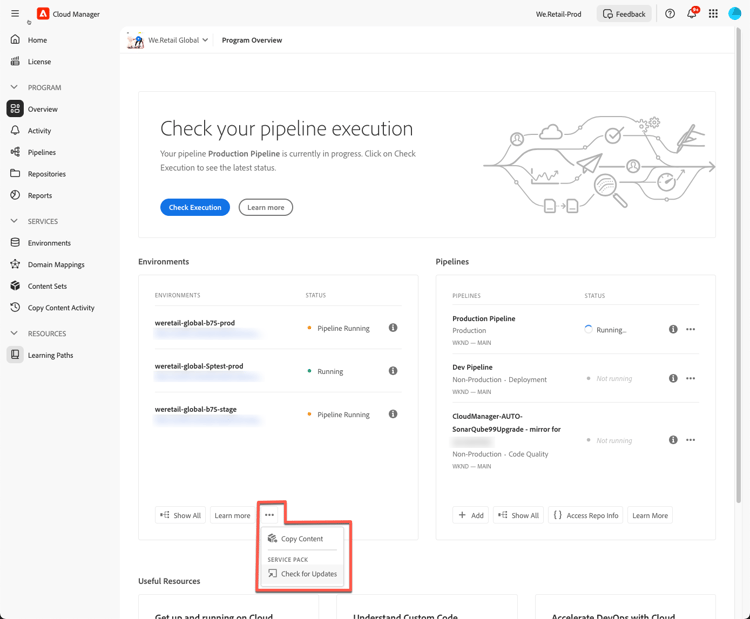Show info for weretail-global-b75-stage environment
This screenshot has width=750, height=619.
(x=393, y=414)
